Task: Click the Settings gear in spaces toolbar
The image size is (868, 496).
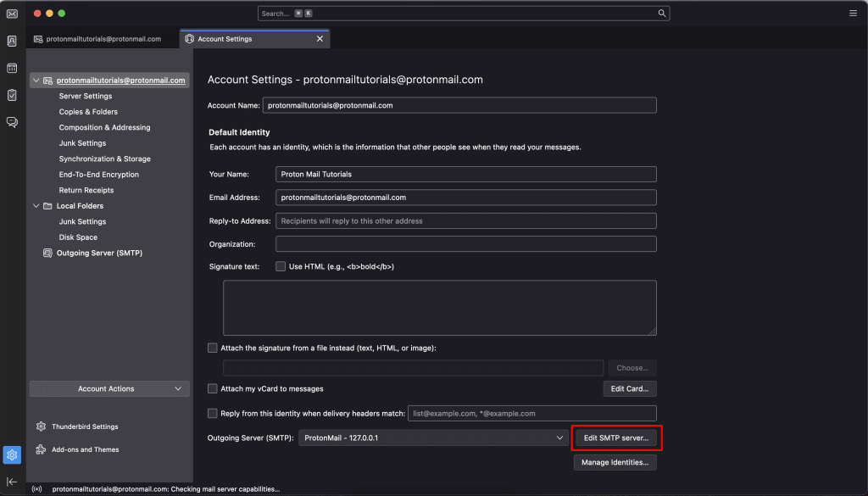Action: 12,455
